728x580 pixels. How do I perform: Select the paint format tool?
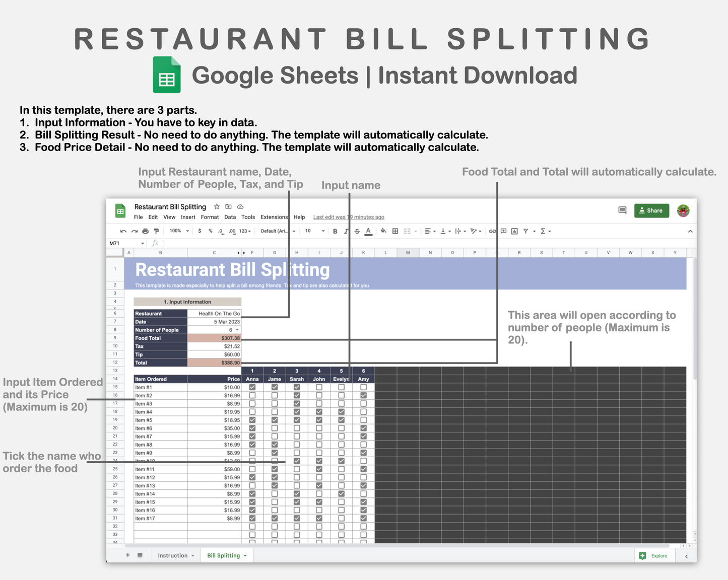[156, 231]
